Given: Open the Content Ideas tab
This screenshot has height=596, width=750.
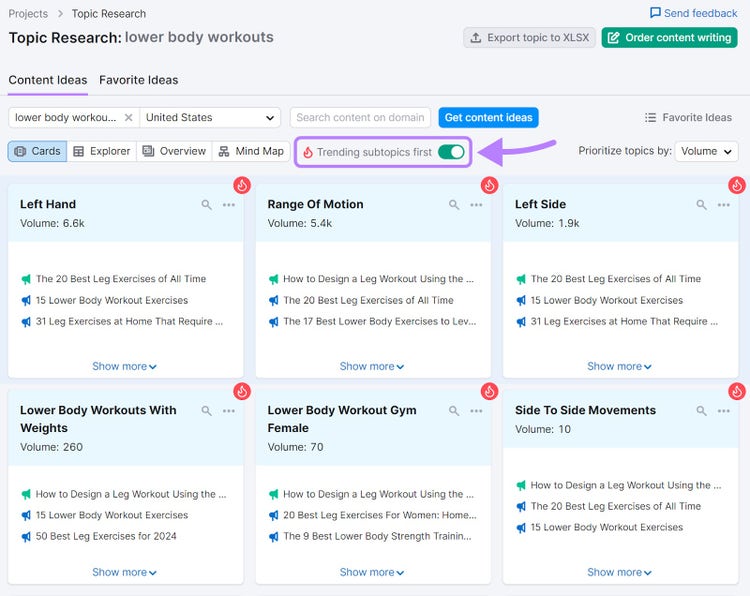Looking at the screenshot, I should (x=48, y=80).
